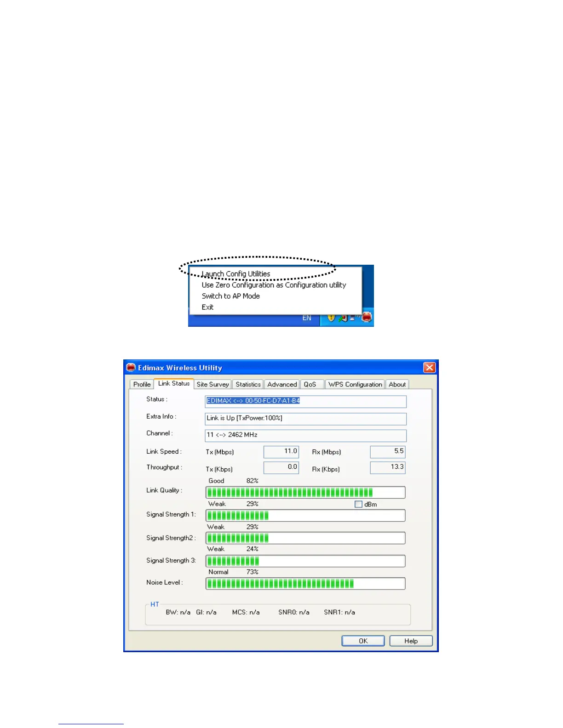Viewport: 563px width, 728px height.
Task: Click the 'Throughput :' label
Action: (164, 467)
